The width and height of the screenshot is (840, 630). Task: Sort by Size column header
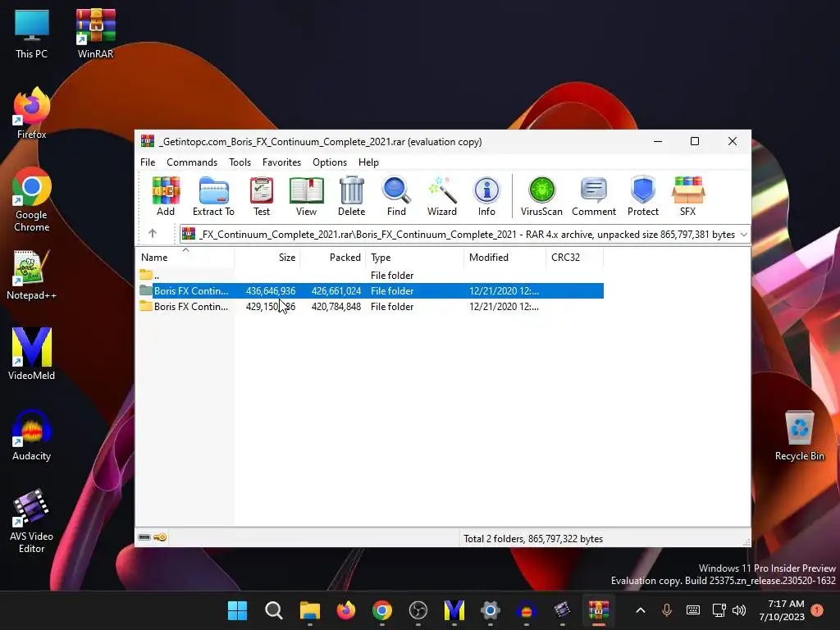(x=267, y=257)
